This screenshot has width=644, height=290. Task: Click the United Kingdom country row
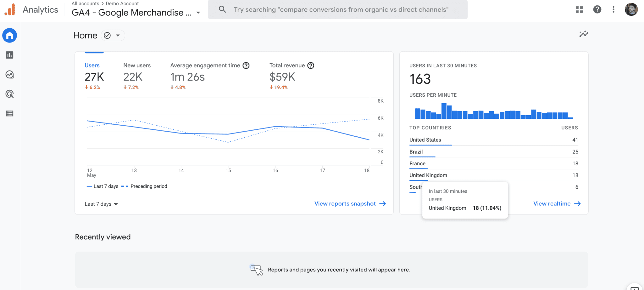click(494, 175)
